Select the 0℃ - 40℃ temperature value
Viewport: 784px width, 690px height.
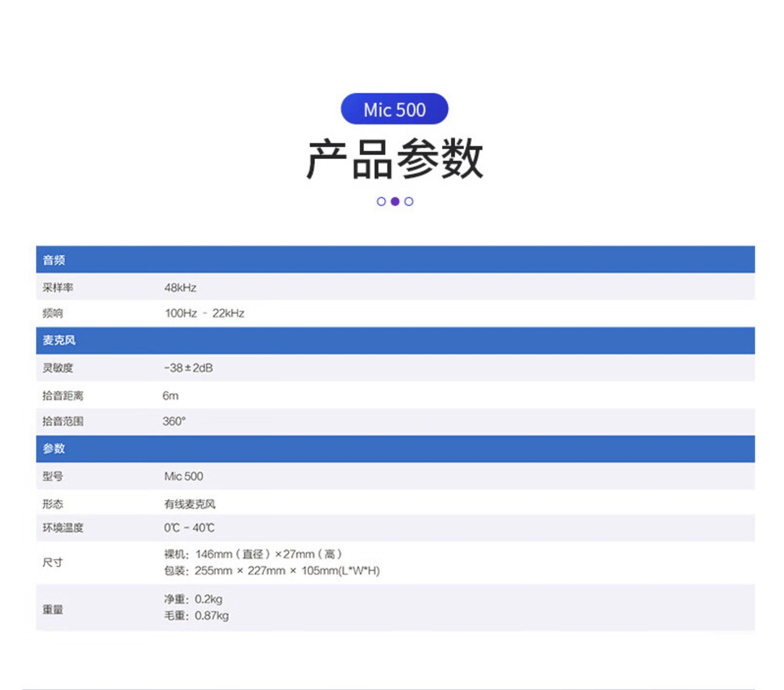point(189,527)
